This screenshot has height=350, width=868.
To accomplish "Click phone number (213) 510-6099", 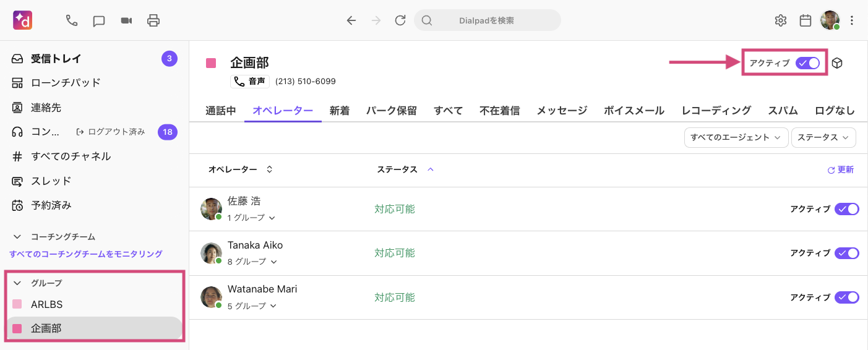I will click(x=306, y=82).
